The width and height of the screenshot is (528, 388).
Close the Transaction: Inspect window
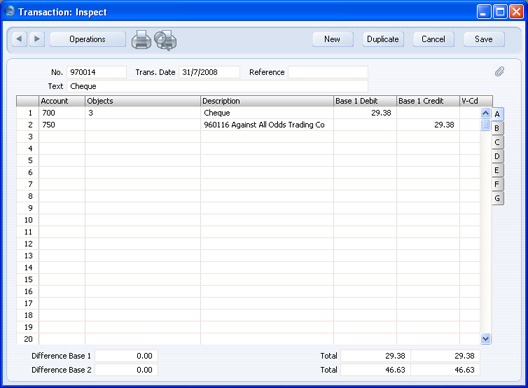click(516, 12)
